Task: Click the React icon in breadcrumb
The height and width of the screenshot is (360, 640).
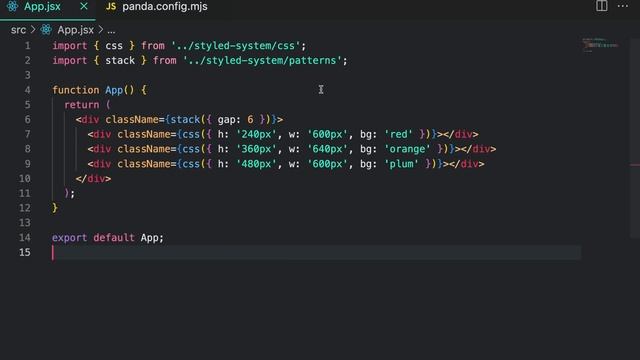Action: click(x=46, y=30)
